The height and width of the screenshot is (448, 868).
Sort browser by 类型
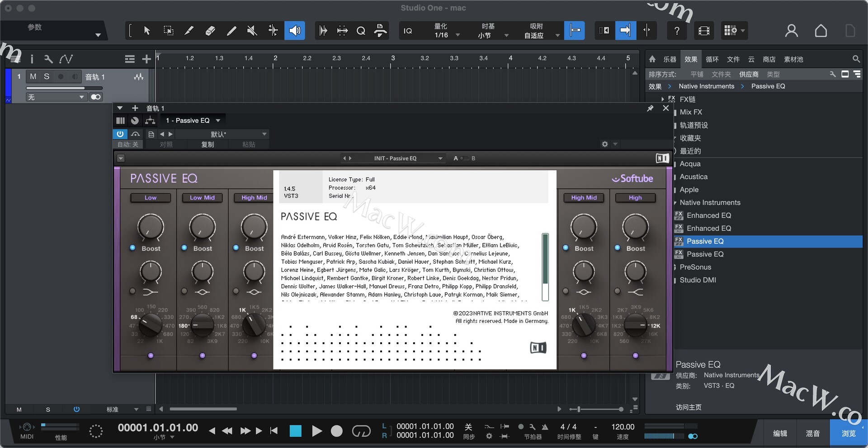[x=773, y=74]
